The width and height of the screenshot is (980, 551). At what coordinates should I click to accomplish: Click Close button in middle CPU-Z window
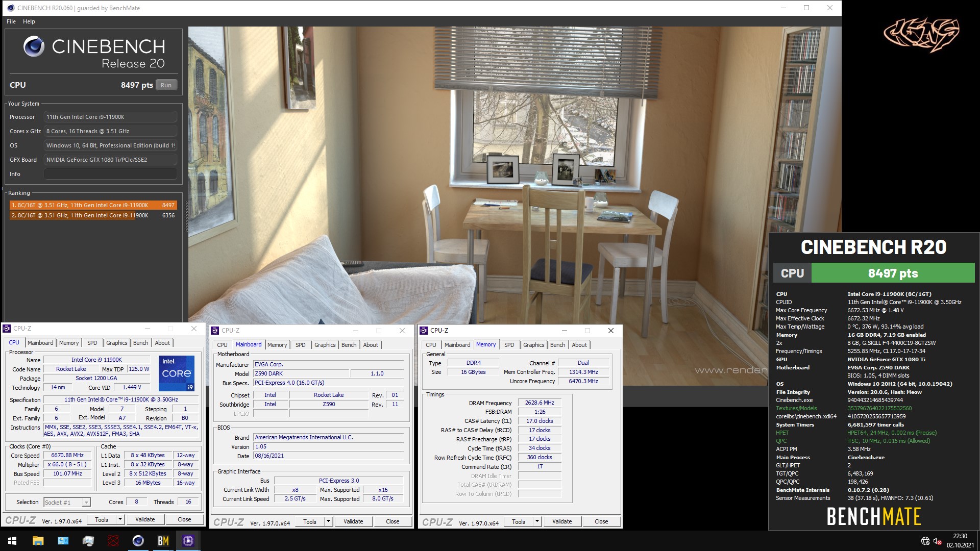click(393, 521)
